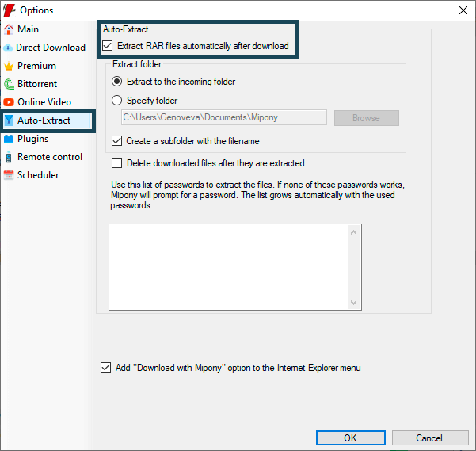Image resolution: width=476 pixels, height=451 pixels.
Task: Click the Browse button
Action: (x=367, y=118)
